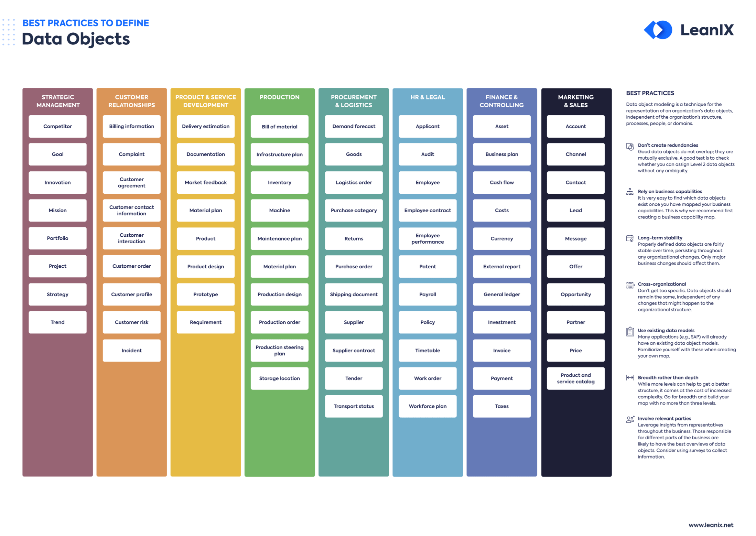Select the Invoice card
This screenshot has width=756, height=536.
[x=501, y=350]
